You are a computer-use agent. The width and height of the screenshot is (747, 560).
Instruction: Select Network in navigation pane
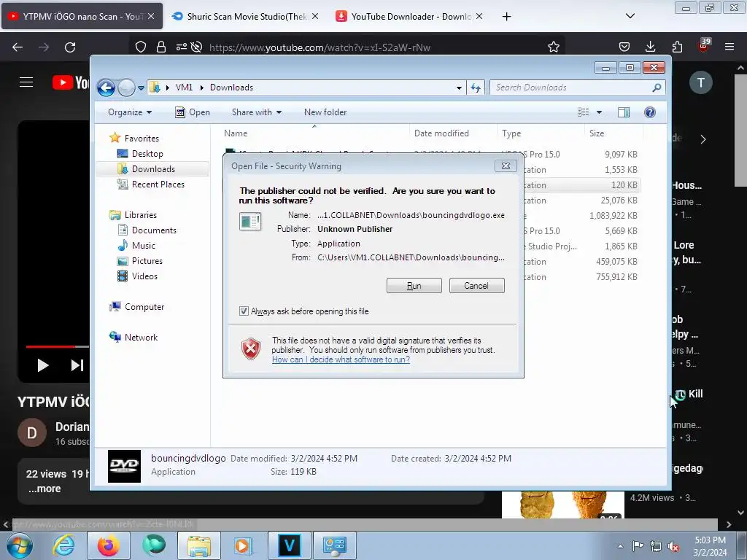[134, 338]
